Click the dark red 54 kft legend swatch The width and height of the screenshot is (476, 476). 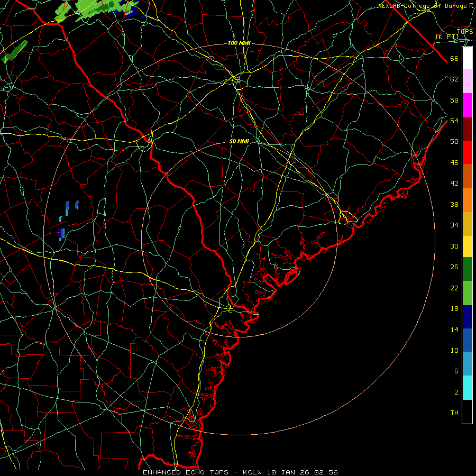(467, 129)
